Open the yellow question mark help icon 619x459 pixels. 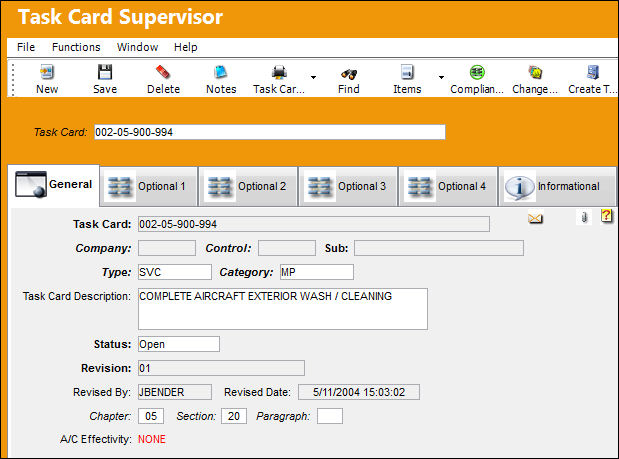pyautogui.click(x=606, y=215)
